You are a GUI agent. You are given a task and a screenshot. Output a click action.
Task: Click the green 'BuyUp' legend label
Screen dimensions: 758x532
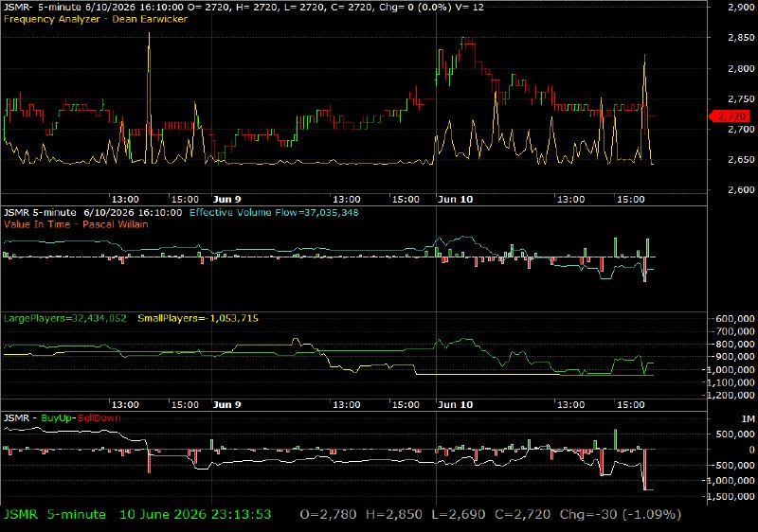pyautogui.click(x=56, y=418)
